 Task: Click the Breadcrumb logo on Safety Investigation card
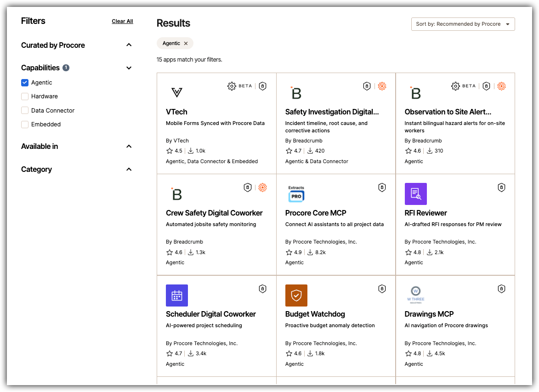click(296, 92)
